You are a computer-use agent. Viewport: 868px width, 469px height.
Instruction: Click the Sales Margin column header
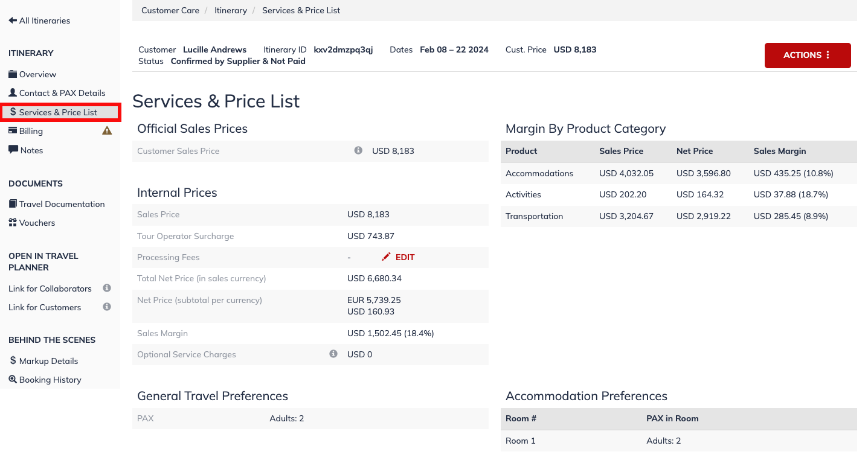click(x=780, y=151)
